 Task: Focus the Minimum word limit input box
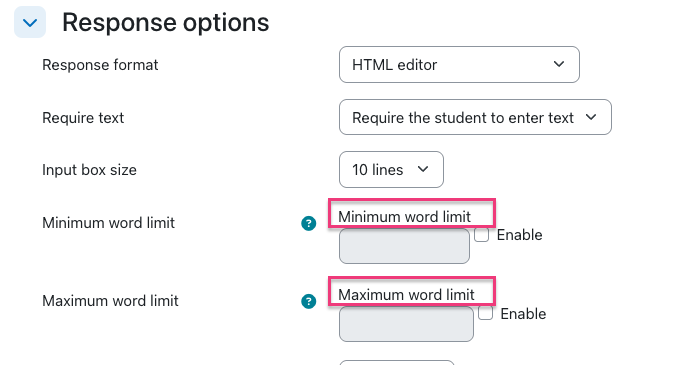[x=404, y=246]
